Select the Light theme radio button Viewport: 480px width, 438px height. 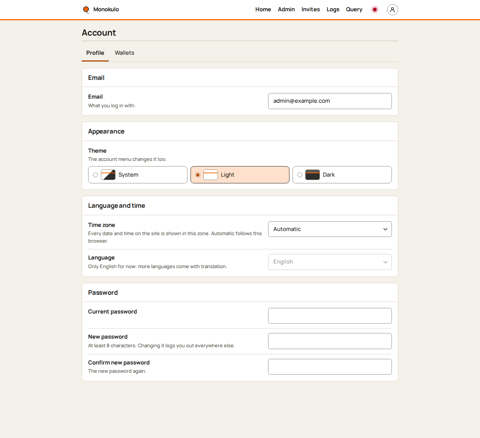click(198, 175)
